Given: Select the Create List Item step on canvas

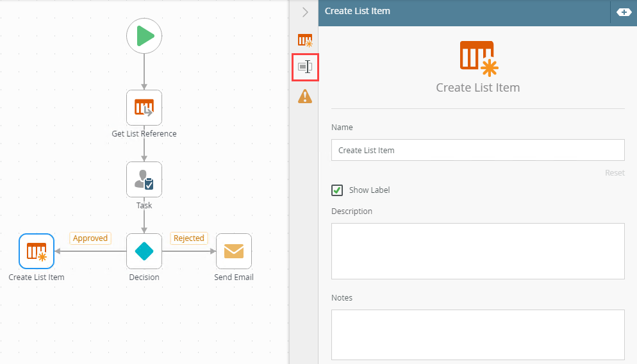Looking at the screenshot, I should [x=37, y=251].
